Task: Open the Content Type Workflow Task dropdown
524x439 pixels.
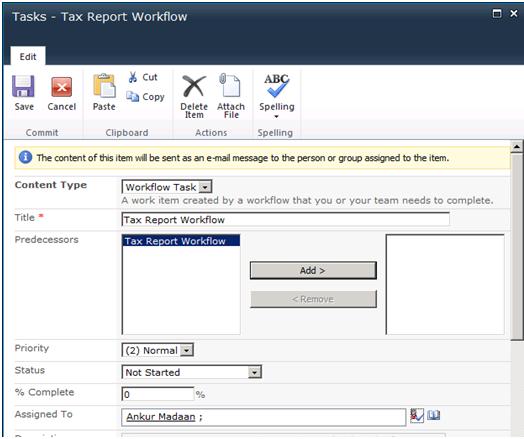Action: (205, 187)
